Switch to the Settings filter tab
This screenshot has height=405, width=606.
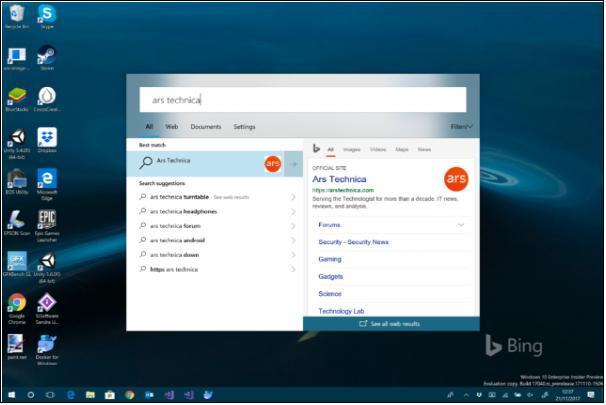pyautogui.click(x=244, y=126)
